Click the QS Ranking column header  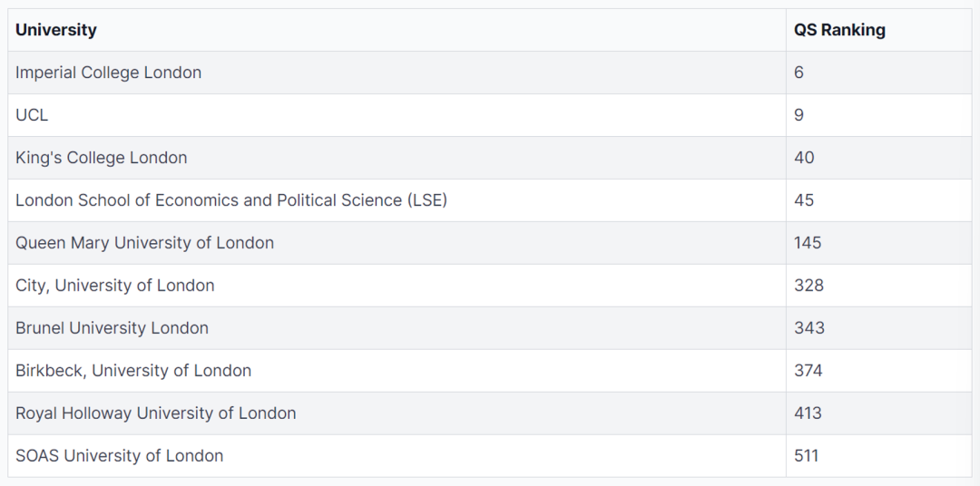[x=839, y=30]
